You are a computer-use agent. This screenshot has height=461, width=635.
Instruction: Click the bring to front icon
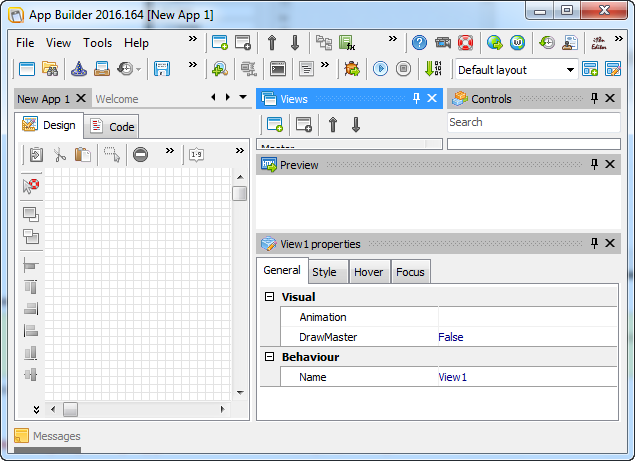(x=31, y=214)
